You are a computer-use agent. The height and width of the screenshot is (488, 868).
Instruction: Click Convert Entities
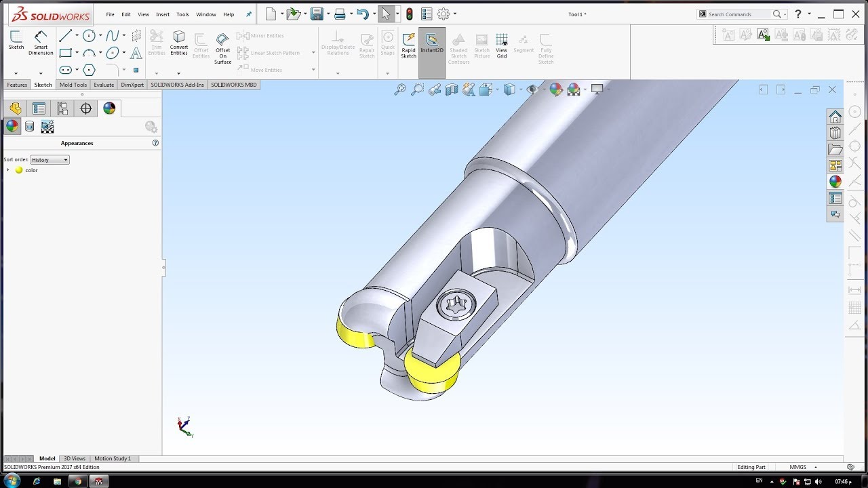pos(179,43)
